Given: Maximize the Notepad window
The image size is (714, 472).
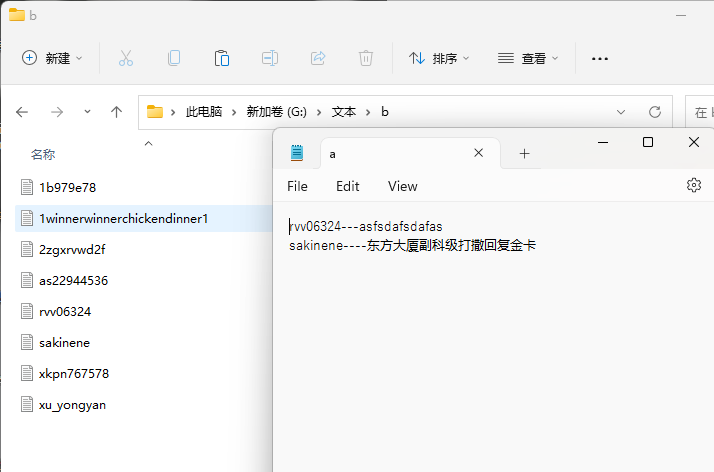Looking at the screenshot, I should 648,142.
